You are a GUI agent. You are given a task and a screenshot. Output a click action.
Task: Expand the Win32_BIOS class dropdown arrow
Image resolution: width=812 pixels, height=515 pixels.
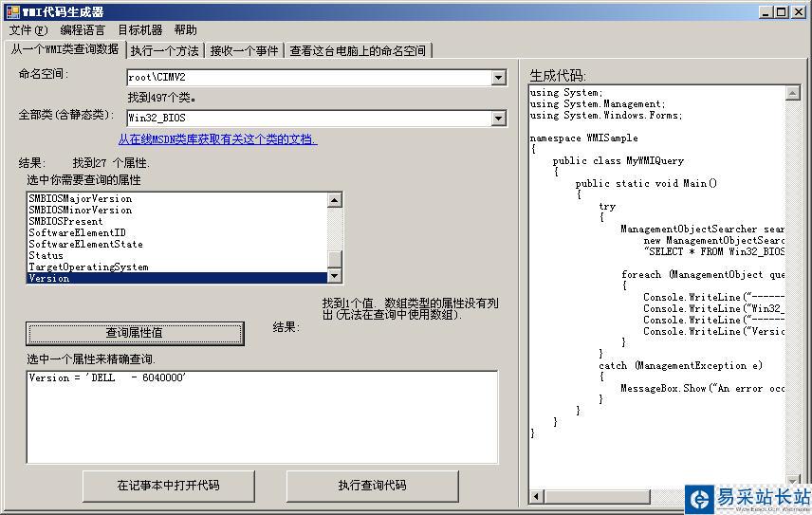coord(498,119)
